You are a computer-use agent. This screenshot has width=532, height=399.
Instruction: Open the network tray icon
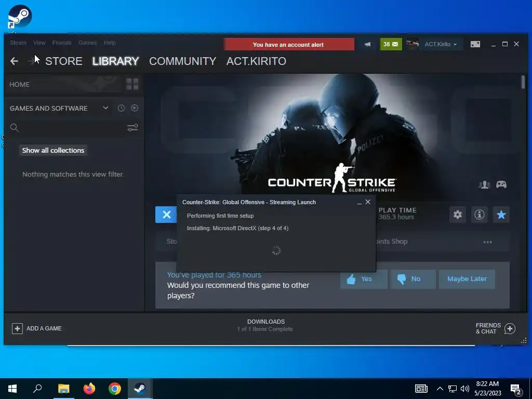[x=453, y=389]
